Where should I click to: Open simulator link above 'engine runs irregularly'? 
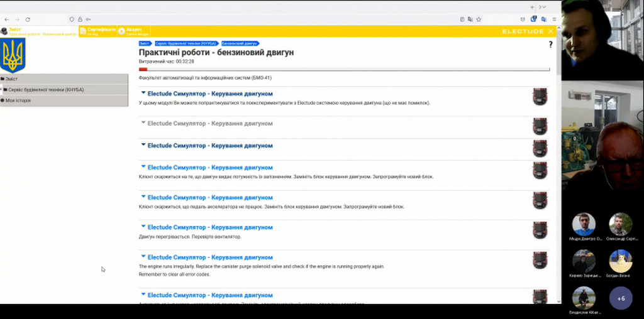coord(210,257)
